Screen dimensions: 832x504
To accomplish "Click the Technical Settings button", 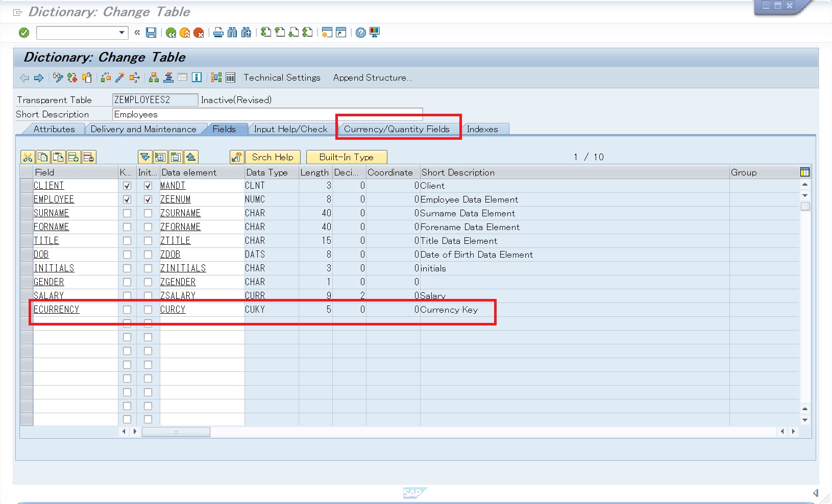I will coord(282,78).
